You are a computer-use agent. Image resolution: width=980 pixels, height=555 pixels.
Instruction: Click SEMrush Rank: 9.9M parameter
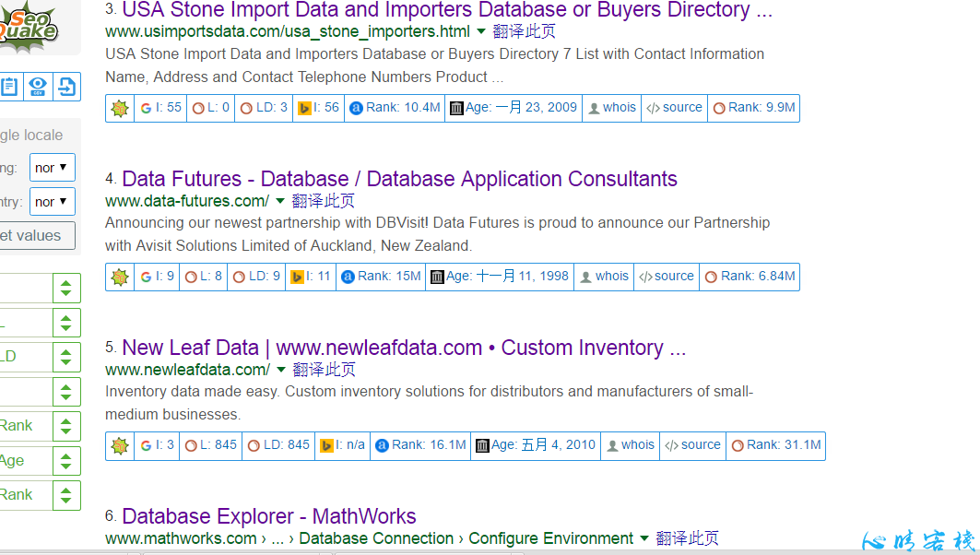[x=754, y=108]
